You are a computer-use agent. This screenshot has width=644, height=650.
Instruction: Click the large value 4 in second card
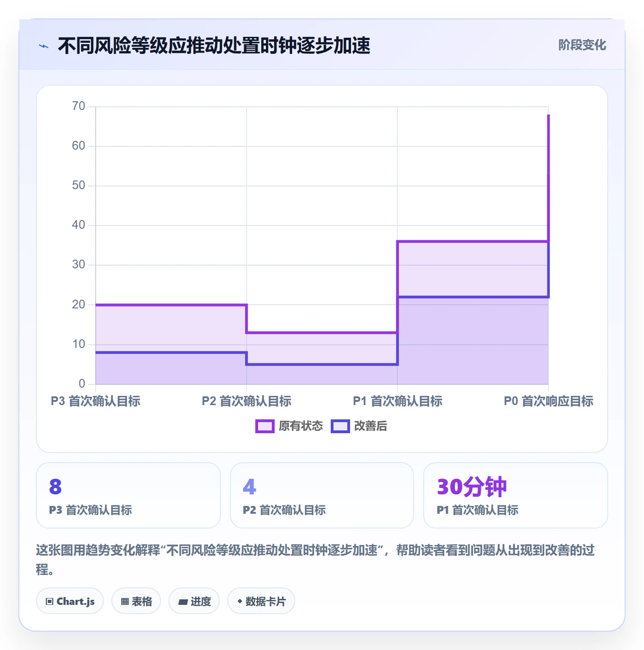[249, 487]
